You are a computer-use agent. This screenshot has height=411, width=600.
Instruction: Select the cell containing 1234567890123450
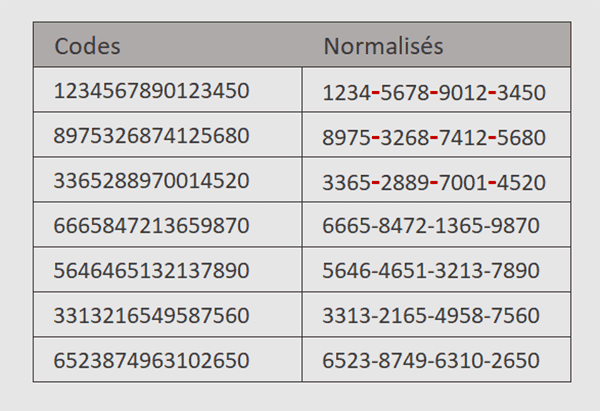(x=151, y=91)
